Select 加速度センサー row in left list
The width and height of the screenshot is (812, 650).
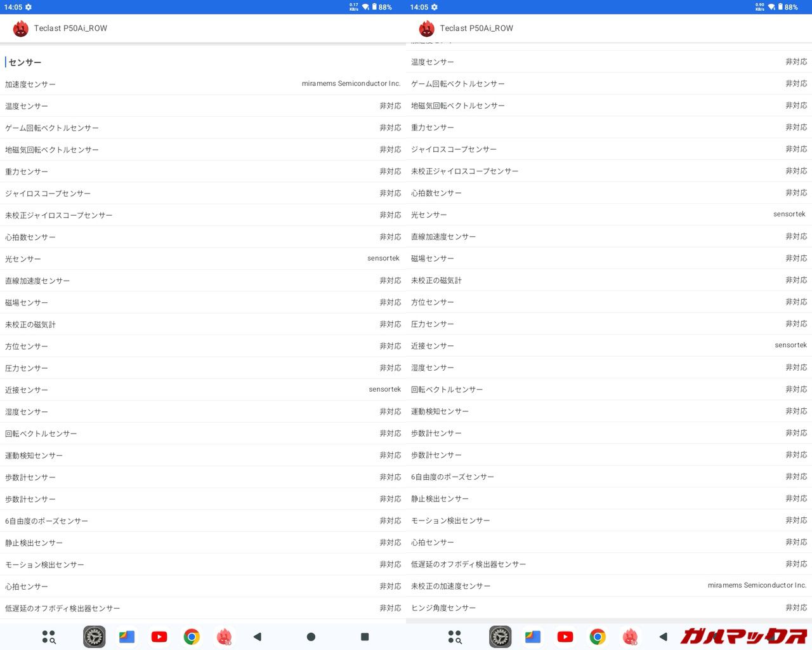203,84
